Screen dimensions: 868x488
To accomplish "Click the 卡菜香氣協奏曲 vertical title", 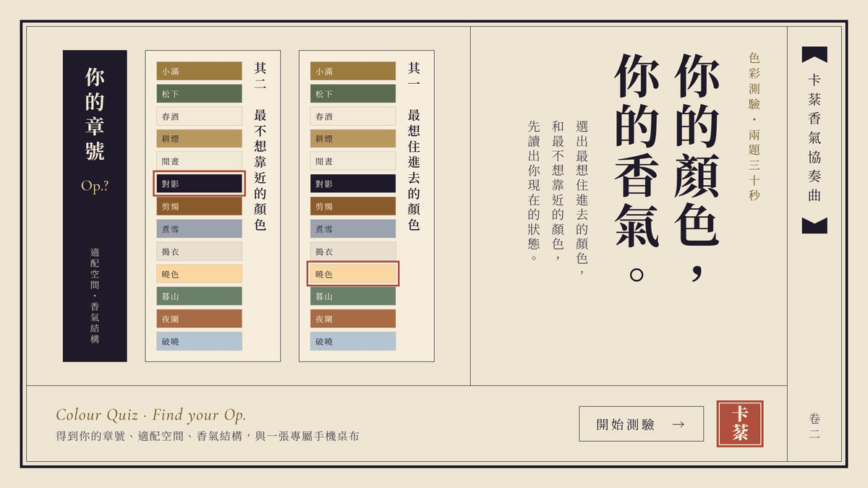I will tap(814, 137).
